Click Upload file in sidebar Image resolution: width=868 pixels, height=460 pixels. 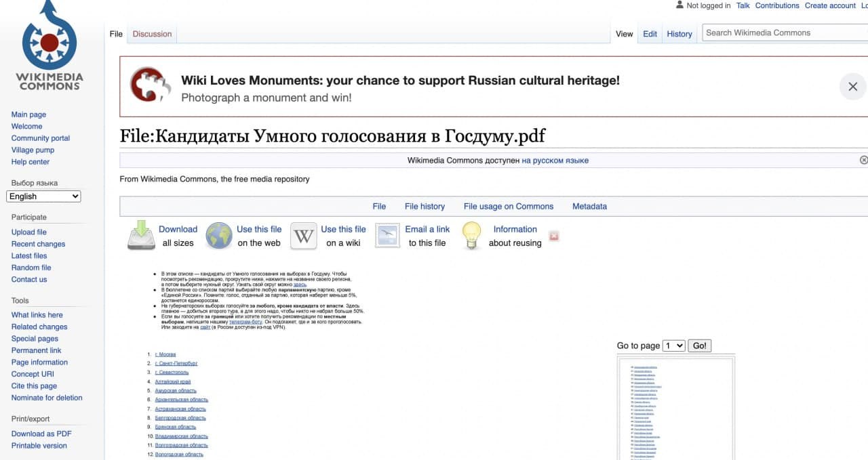coord(29,232)
